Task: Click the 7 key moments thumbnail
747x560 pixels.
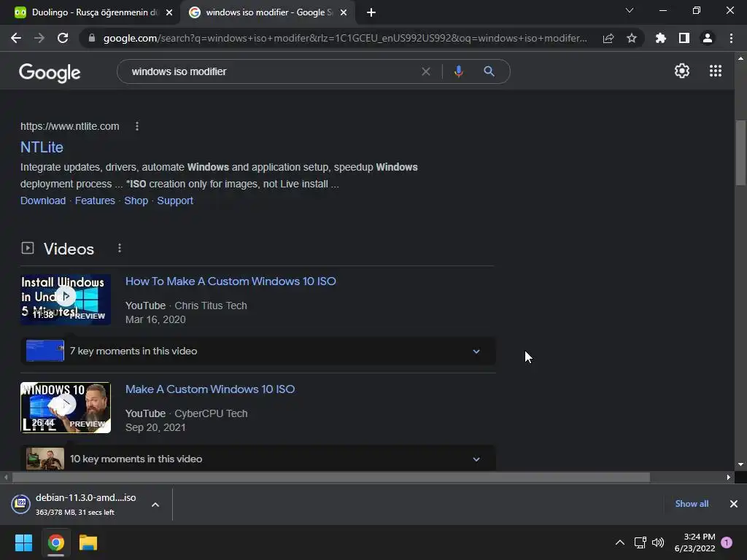Action: [44, 351]
